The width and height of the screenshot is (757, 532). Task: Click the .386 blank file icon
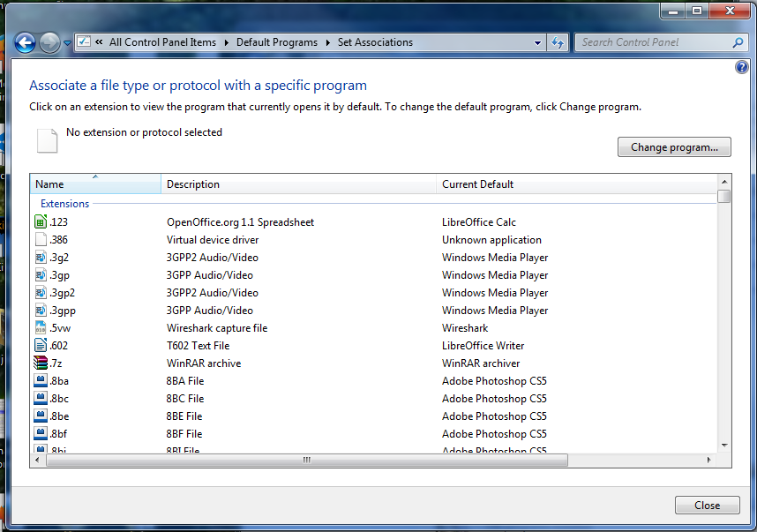click(x=41, y=240)
